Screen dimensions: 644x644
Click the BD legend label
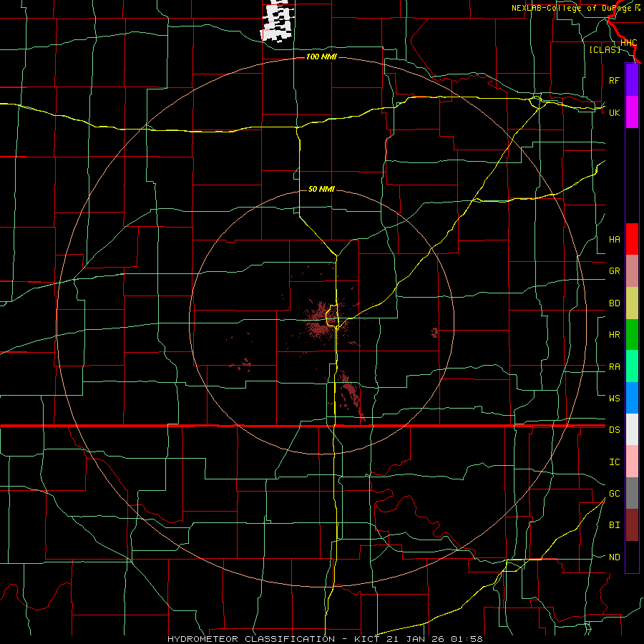(x=614, y=303)
